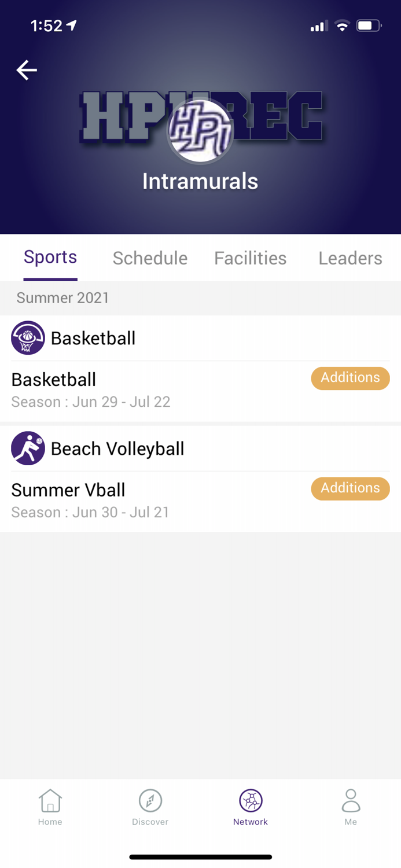The image size is (401, 868).
Task: Switch to the Schedule tab
Action: click(x=149, y=258)
